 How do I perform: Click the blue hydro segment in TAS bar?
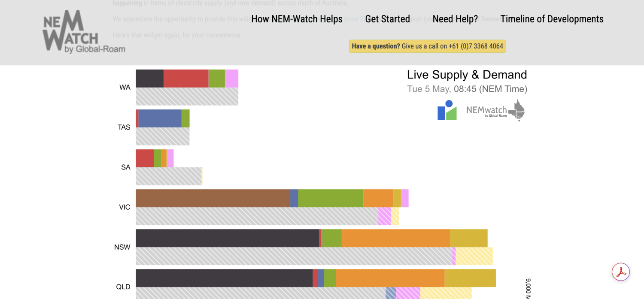pos(160,118)
